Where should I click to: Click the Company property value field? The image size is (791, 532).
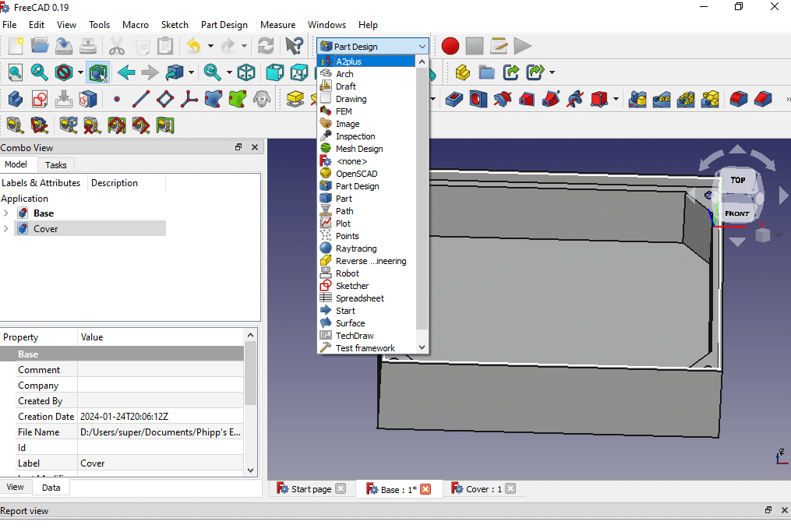point(161,386)
